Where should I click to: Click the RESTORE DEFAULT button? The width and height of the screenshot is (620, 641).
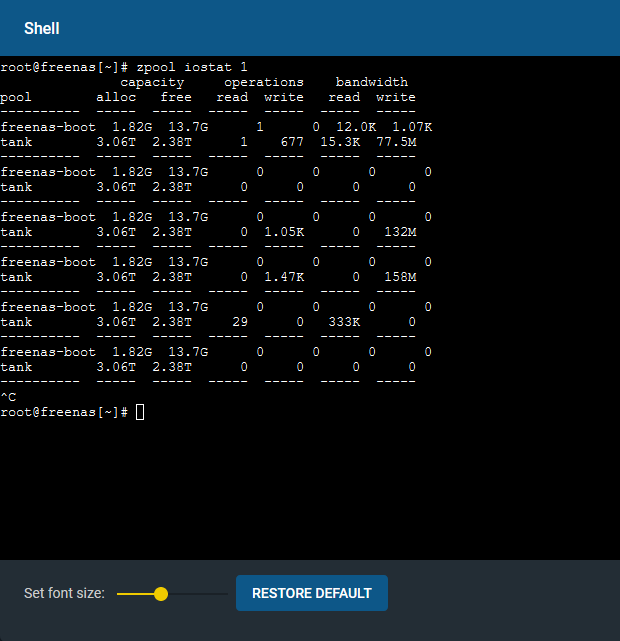point(312,593)
